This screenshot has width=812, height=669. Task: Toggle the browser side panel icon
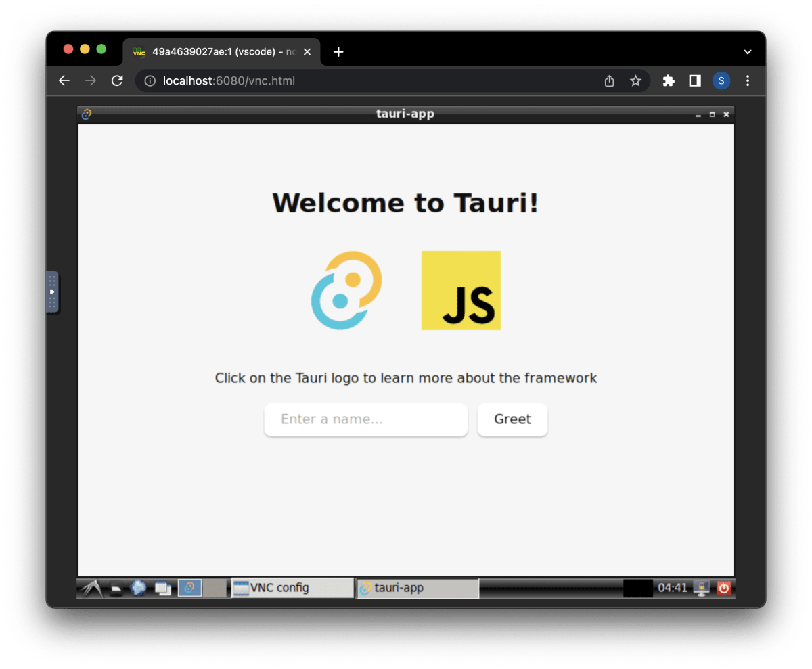point(695,81)
